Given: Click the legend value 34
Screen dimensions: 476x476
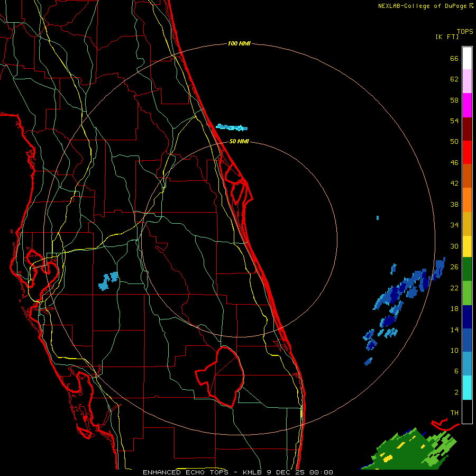Looking at the screenshot, I should click(454, 225).
